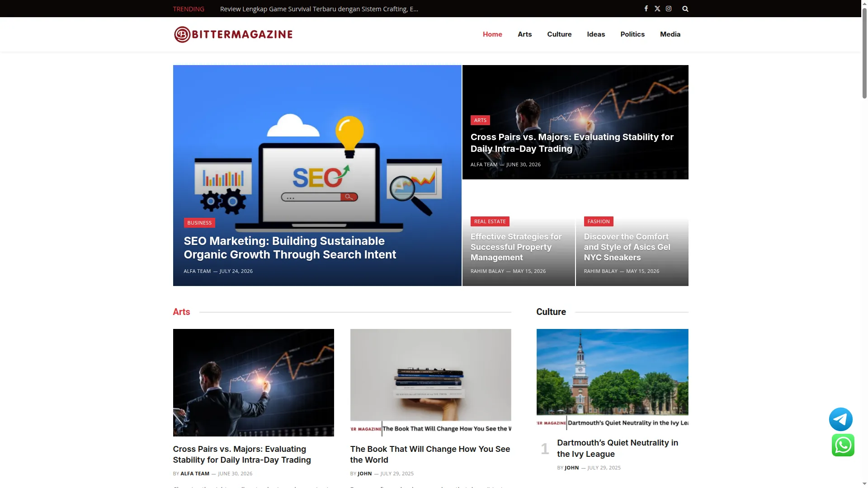
Task: Open trader chart thumbnail in Arts section
Action: point(254,383)
